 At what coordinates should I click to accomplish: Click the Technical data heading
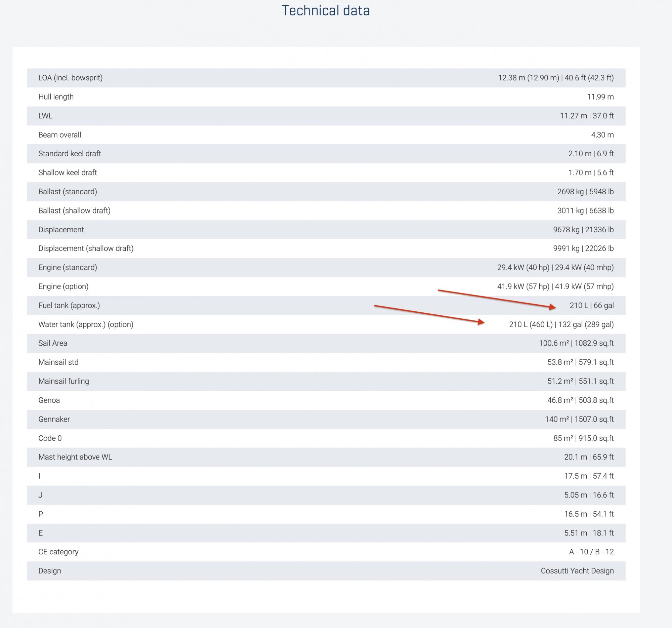[x=326, y=10]
